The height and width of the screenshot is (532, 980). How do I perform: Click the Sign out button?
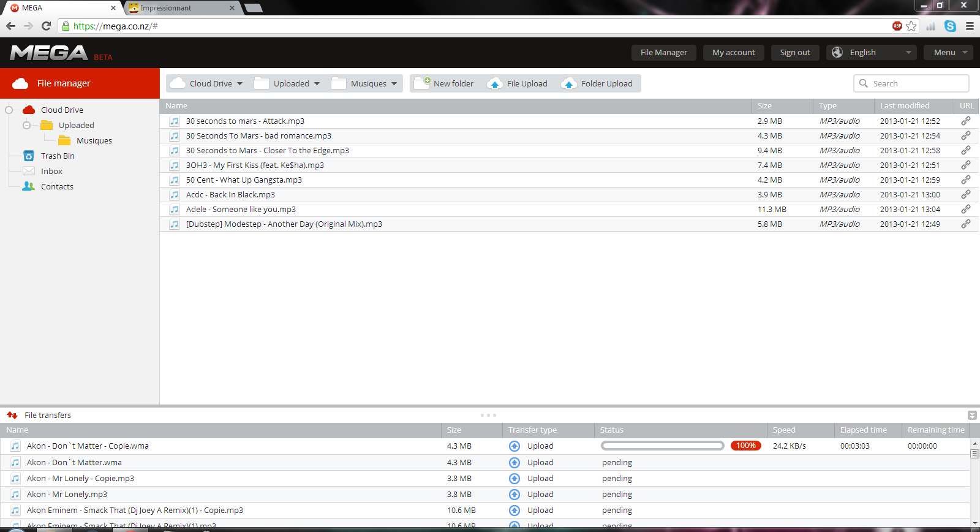point(794,53)
